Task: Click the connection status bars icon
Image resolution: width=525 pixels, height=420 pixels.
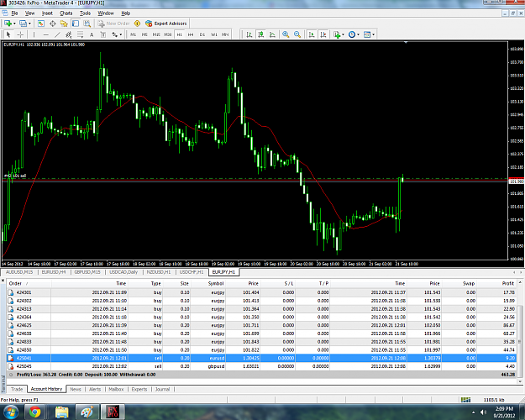Action: click(x=465, y=400)
